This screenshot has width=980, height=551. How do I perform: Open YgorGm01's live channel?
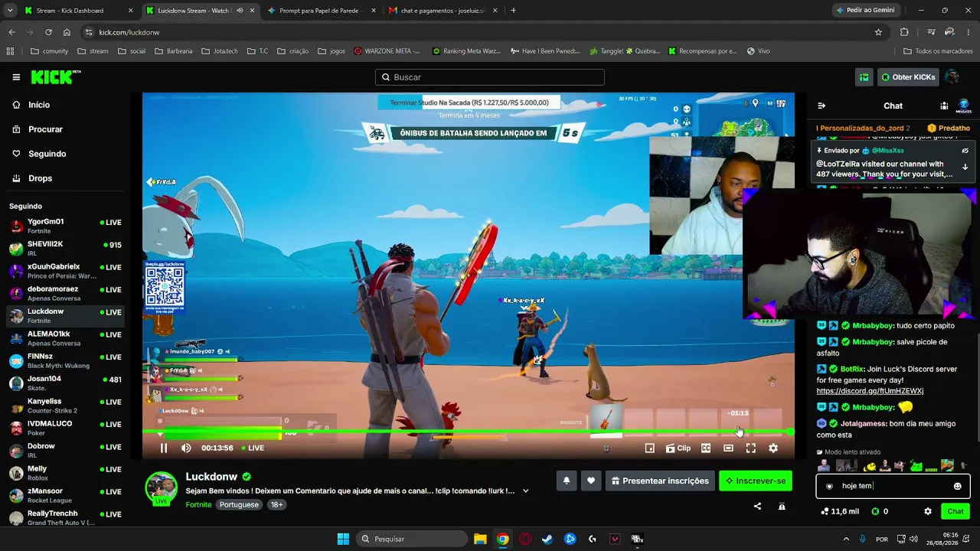click(x=65, y=227)
